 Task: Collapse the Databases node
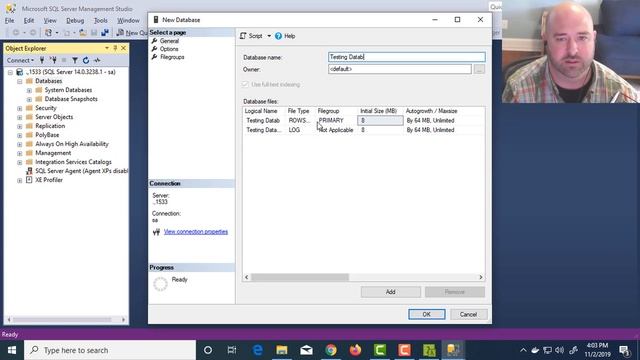(20, 81)
